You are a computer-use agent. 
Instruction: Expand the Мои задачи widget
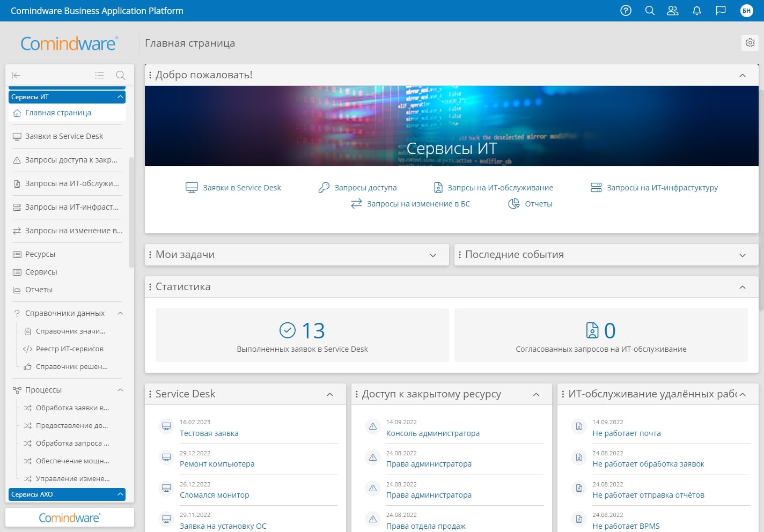[433, 255]
